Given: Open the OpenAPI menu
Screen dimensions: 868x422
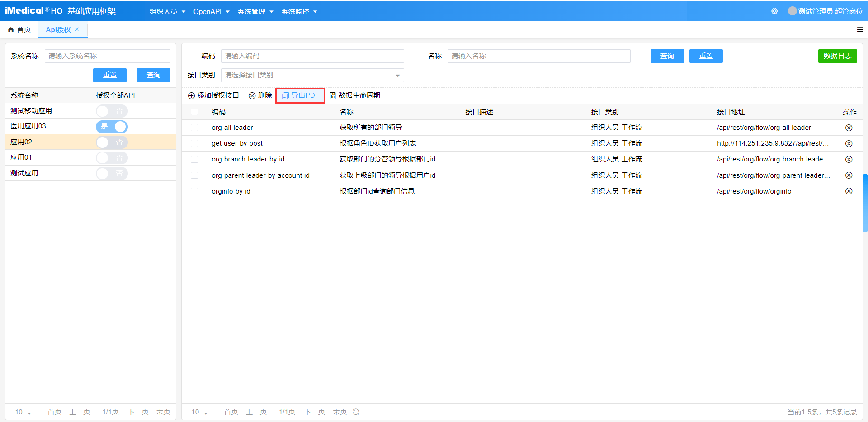Looking at the screenshot, I should point(211,12).
